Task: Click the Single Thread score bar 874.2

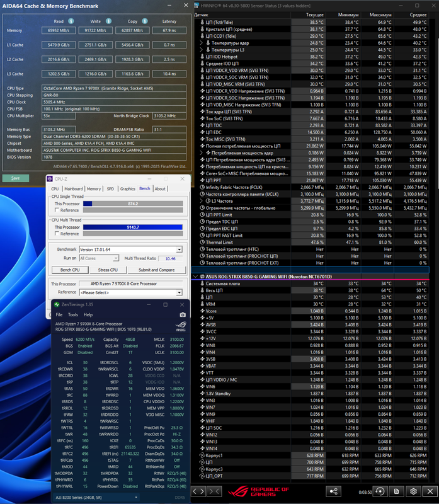Action: click(x=133, y=203)
